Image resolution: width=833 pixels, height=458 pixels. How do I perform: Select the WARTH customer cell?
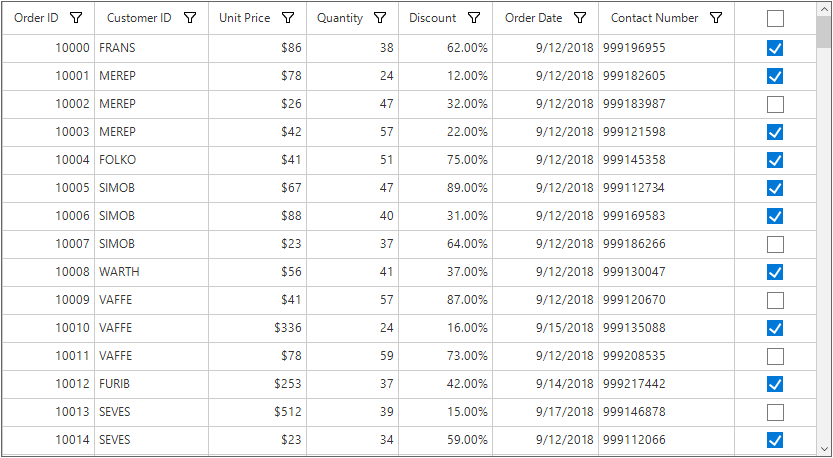tap(151, 272)
